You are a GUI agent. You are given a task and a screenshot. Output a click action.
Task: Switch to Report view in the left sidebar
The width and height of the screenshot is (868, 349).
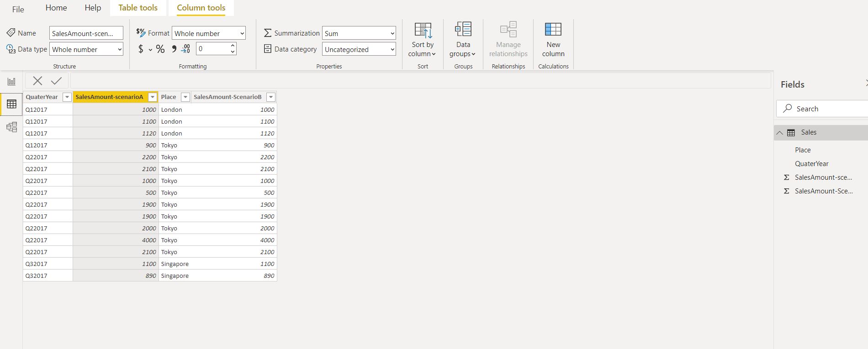click(x=11, y=82)
